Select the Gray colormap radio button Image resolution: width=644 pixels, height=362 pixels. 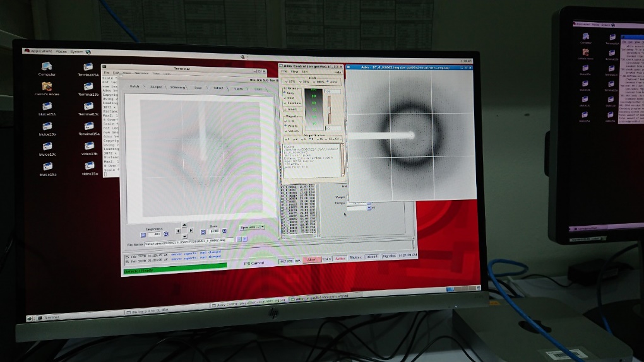pyautogui.click(x=289, y=93)
